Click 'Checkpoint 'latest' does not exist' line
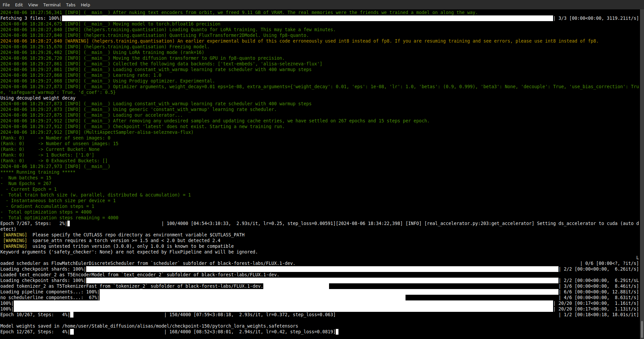The height and width of the screenshot is (339, 644). tap(143, 126)
